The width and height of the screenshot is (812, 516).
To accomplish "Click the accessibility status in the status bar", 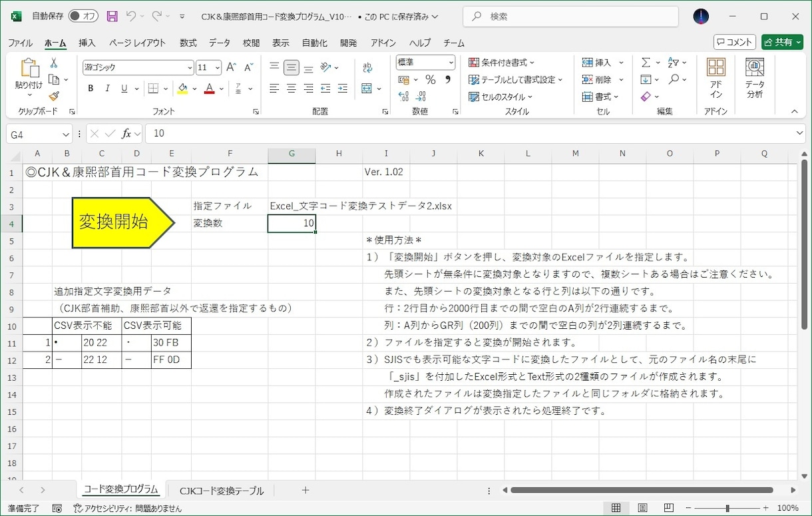I will [x=128, y=508].
